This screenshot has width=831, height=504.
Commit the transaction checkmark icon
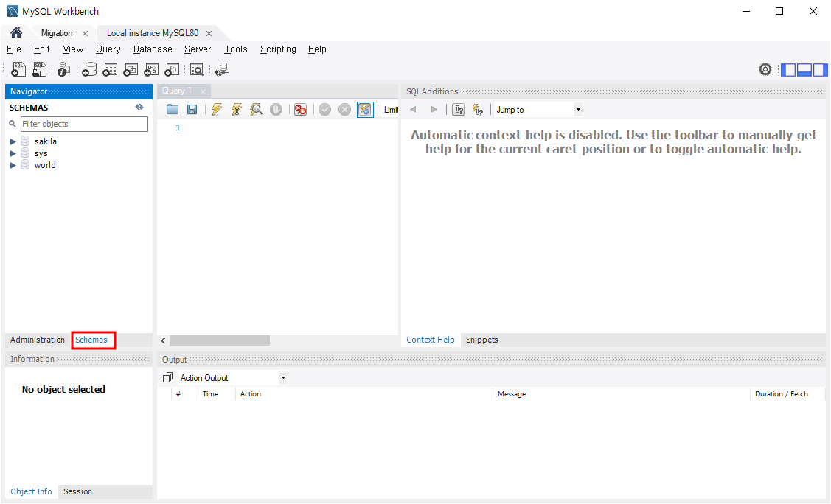coord(325,110)
